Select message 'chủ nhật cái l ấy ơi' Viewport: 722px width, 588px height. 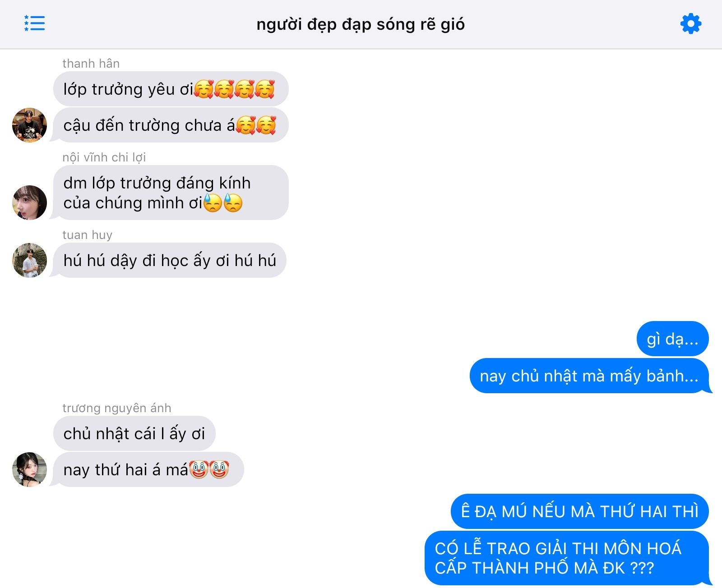pos(134,433)
